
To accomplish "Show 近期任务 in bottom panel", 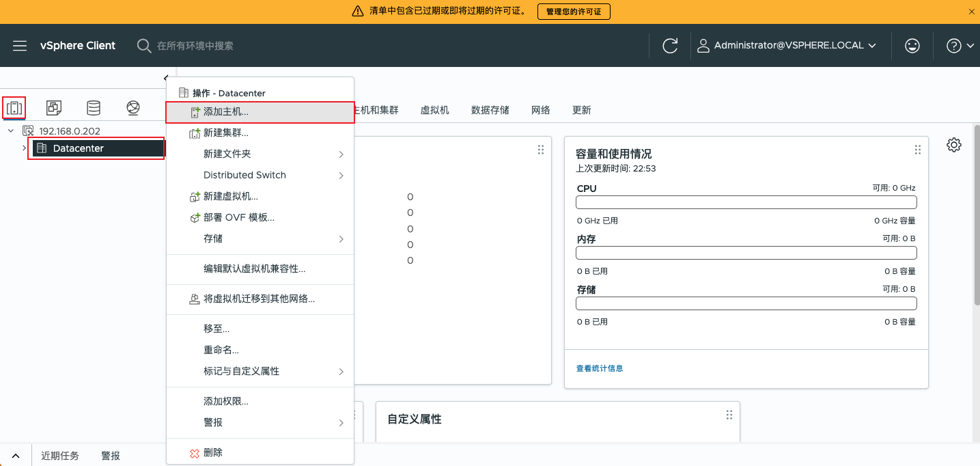I will coord(60,456).
